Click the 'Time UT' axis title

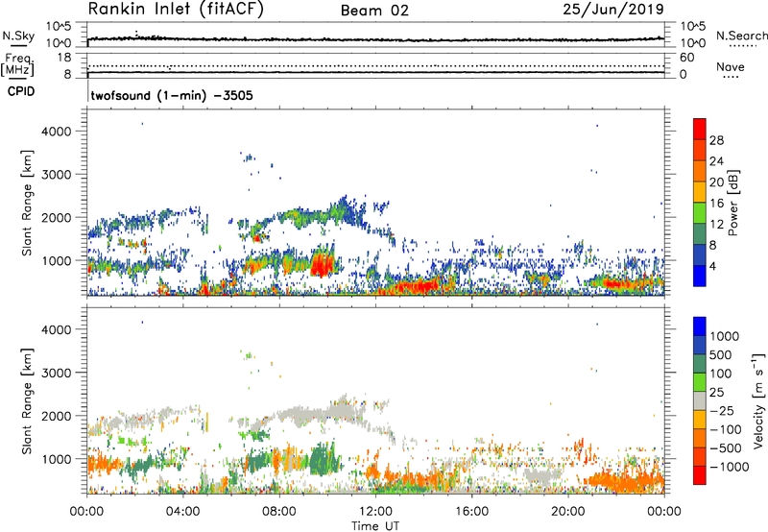point(375,526)
